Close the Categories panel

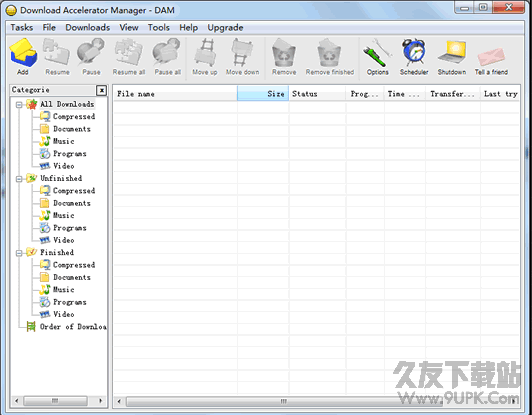pos(101,90)
